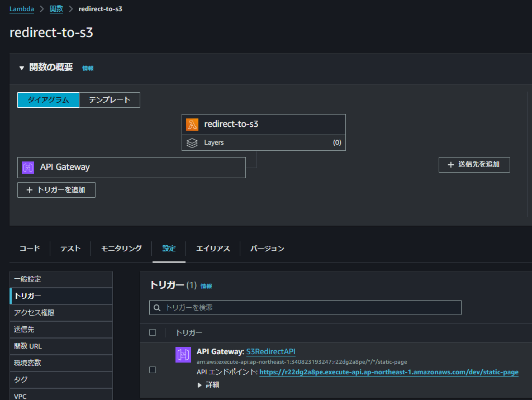Open the S3RedirectAPI link

point(270,351)
